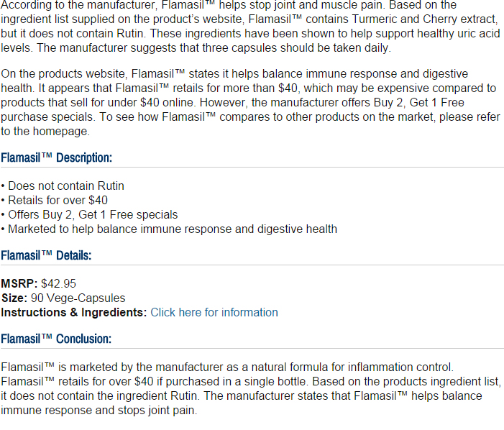Click the 'Marketed to help balance immune response' bullet
This screenshot has width=504, height=430.
coord(169,229)
